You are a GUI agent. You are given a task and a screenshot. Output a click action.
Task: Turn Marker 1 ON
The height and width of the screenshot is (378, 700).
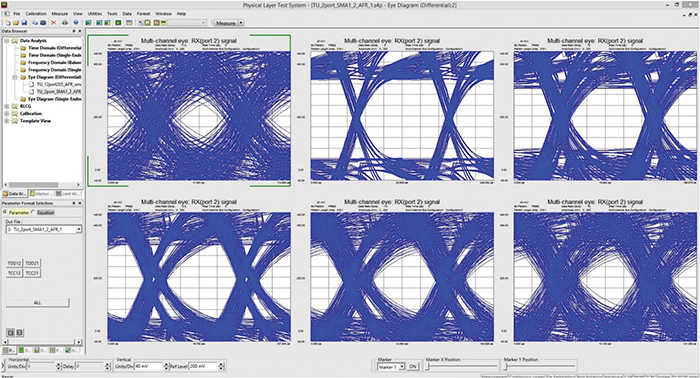(x=412, y=366)
